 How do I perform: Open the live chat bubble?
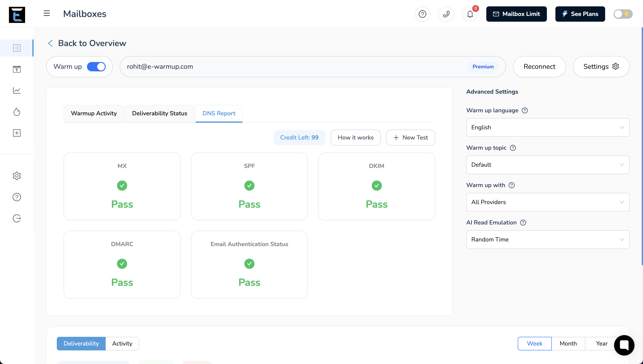pos(624,345)
